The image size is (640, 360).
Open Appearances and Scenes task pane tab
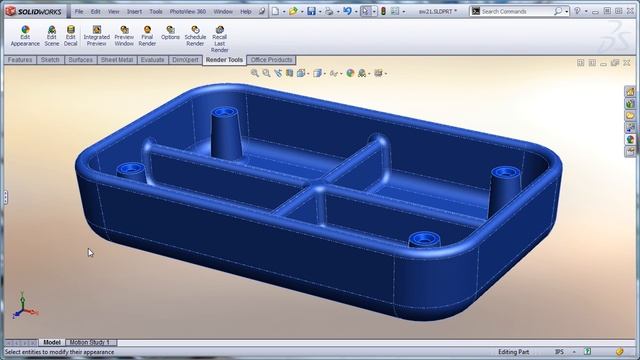[630, 140]
